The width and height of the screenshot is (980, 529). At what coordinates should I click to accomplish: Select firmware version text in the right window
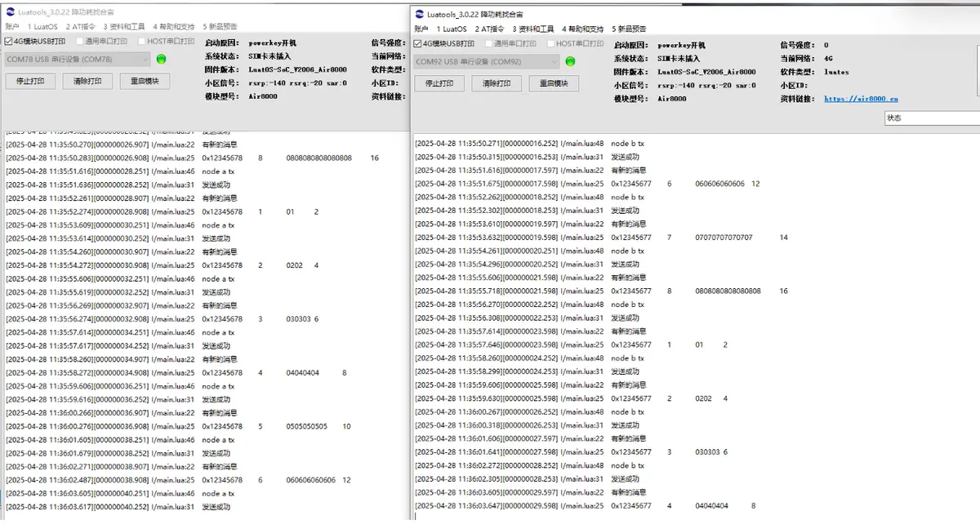tap(706, 72)
